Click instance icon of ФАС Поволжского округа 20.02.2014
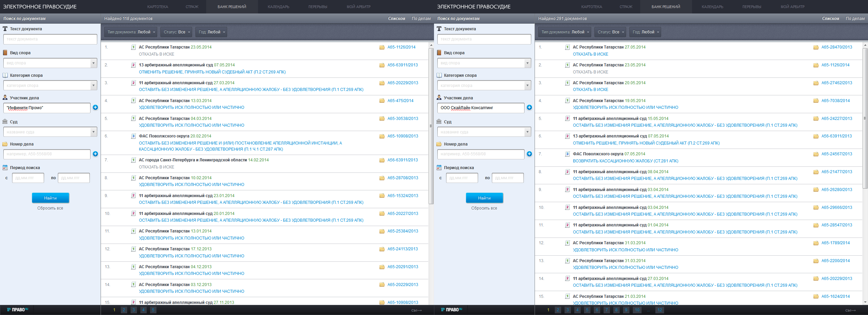 coord(134,136)
